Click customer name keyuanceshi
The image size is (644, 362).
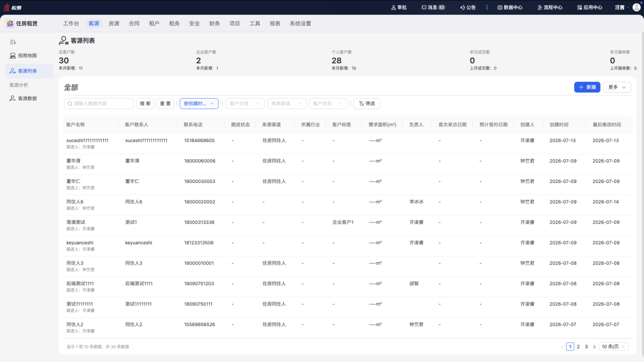tap(80, 243)
